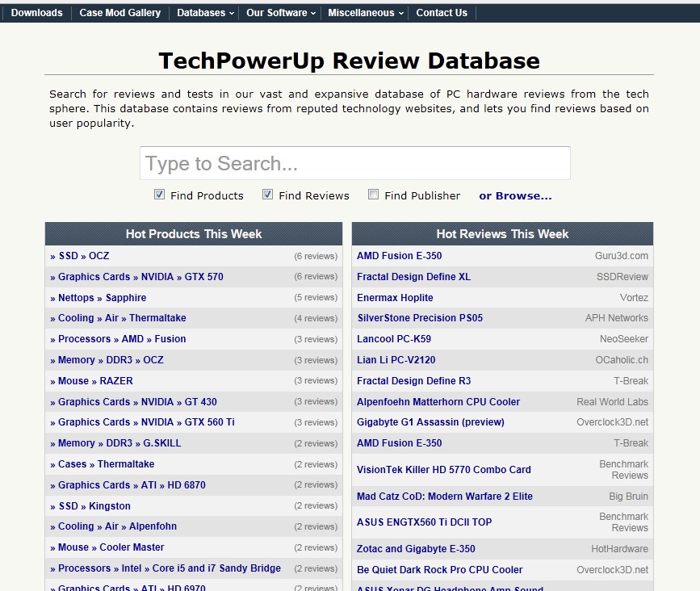This screenshot has width=700, height=591.
Task: Click the Real World Labs publisher name
Action: point(613,402)
